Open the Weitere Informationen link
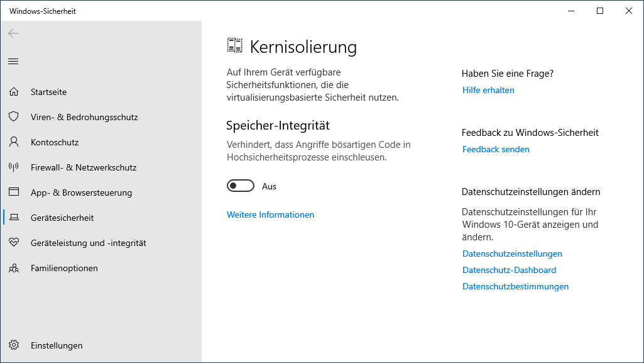The height and width of the screenshot is (363, 644). coord(270,215)
